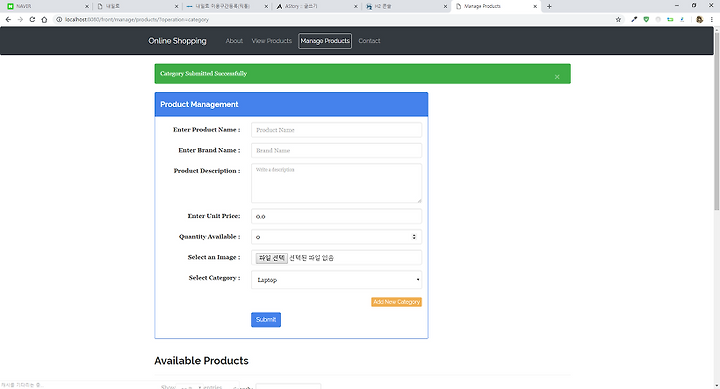This screenshot has width=720, height=389.
Task: Submit the product form
Action: [266, 320]
